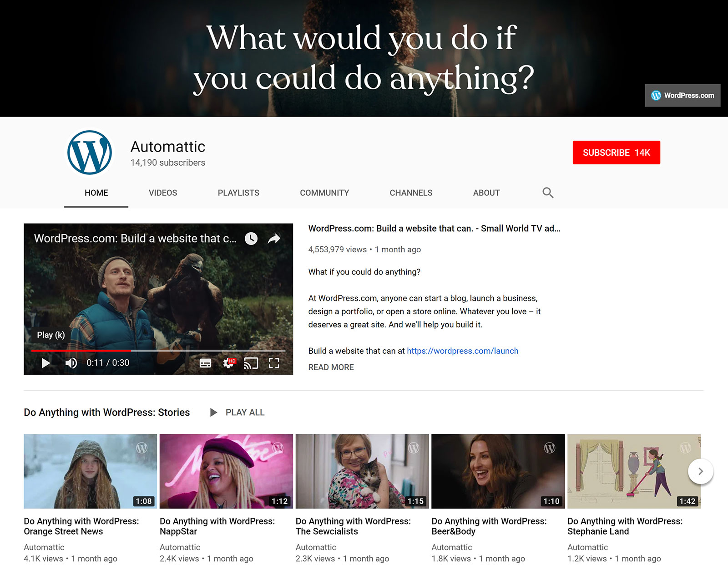728x576 pixels.
Task: Open the NappStar video thumbnail
Action: [x=226, y=471]
